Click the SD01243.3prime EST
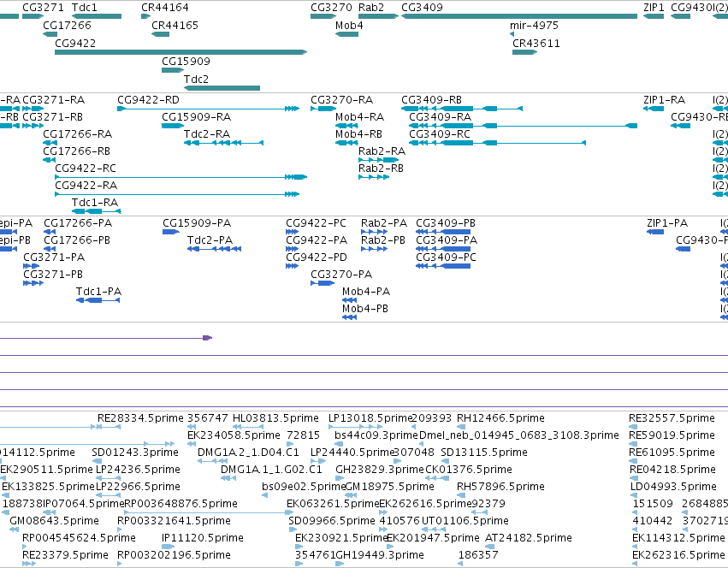 [x=97, y=461]
